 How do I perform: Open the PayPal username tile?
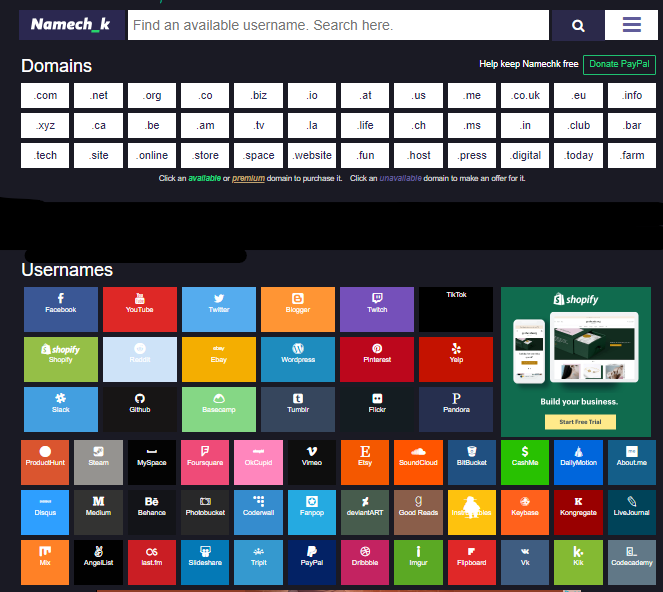pyautogui.click(x=312, y=562)
